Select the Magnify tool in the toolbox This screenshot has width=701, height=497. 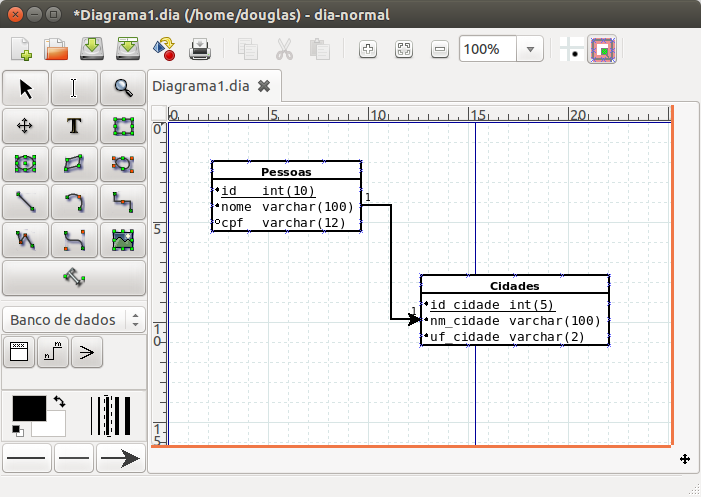tap(123, 89)
